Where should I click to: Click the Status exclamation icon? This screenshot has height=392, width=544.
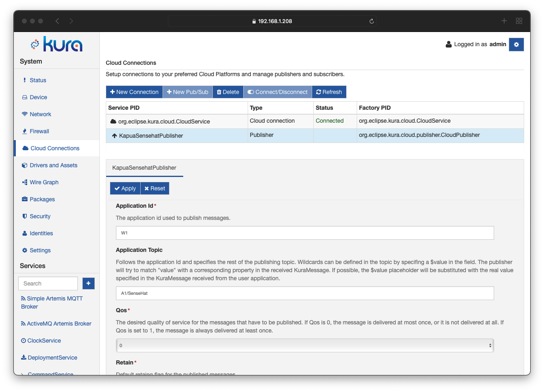[25, 80]
